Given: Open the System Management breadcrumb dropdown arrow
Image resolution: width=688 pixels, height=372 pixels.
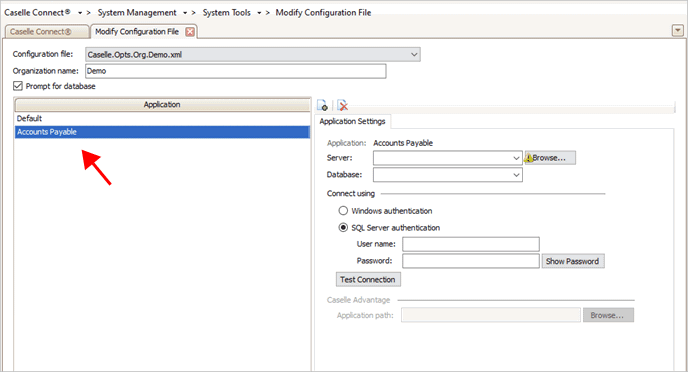Looking at the screenshot, I should click(x=185, y=13).
